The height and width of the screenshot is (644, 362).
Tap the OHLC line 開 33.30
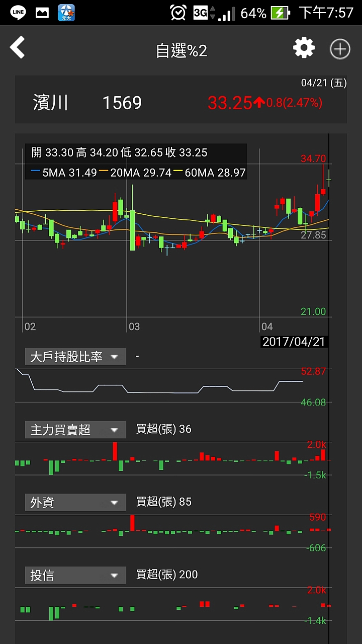[x=52, y=152]
